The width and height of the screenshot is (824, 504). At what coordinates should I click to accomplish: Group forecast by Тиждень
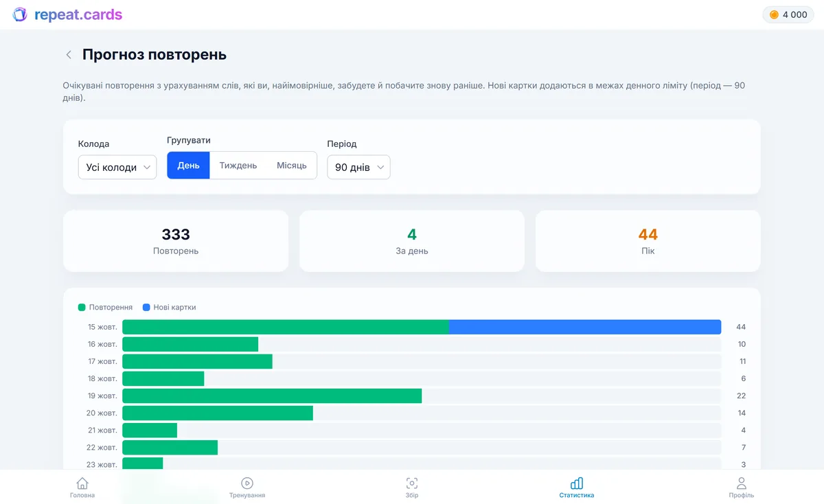coord(238,165)
